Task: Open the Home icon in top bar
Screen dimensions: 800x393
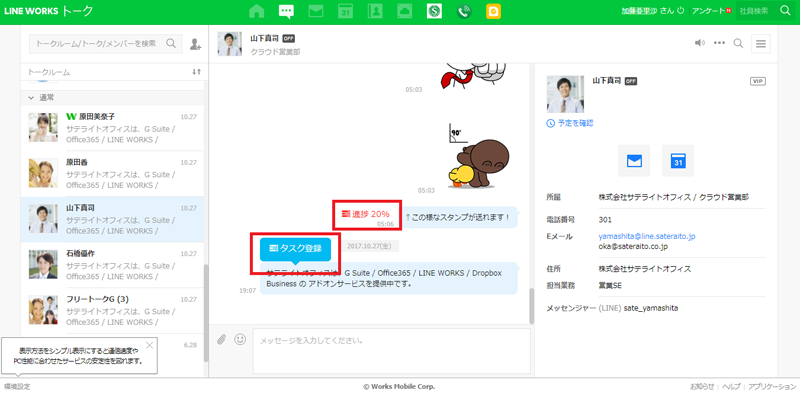Action: [x=256, y=11]
